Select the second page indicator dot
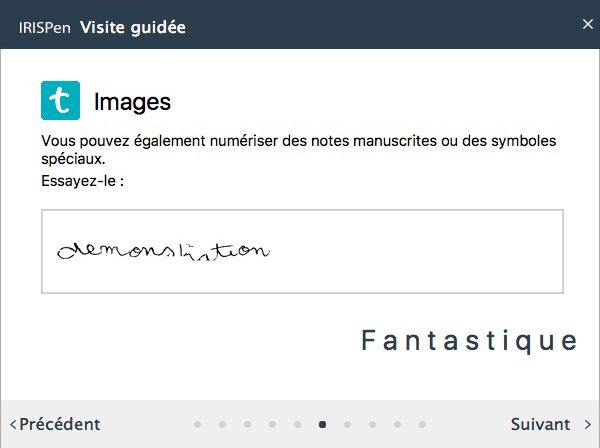 pos(222,424)
